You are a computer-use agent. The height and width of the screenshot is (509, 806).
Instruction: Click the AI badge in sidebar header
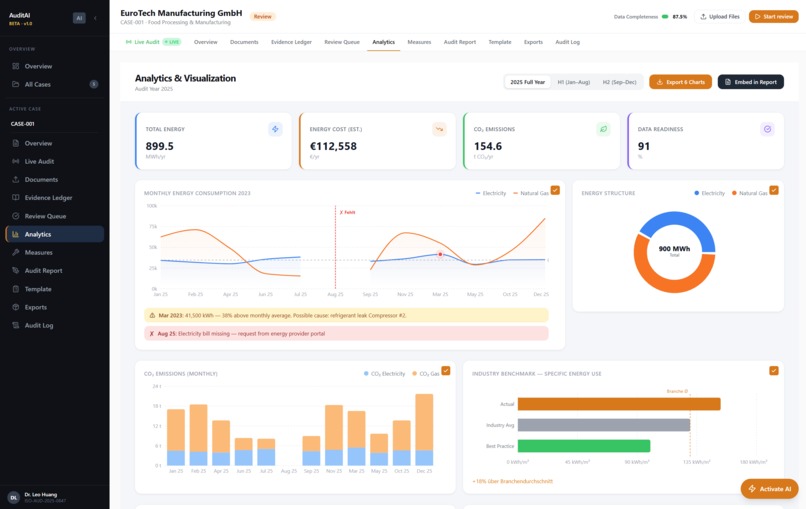(79, 18)
